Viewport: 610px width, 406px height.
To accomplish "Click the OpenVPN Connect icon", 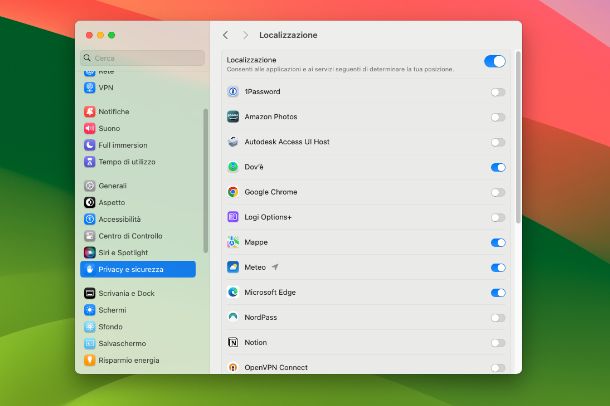I will [x=233, y=368].
